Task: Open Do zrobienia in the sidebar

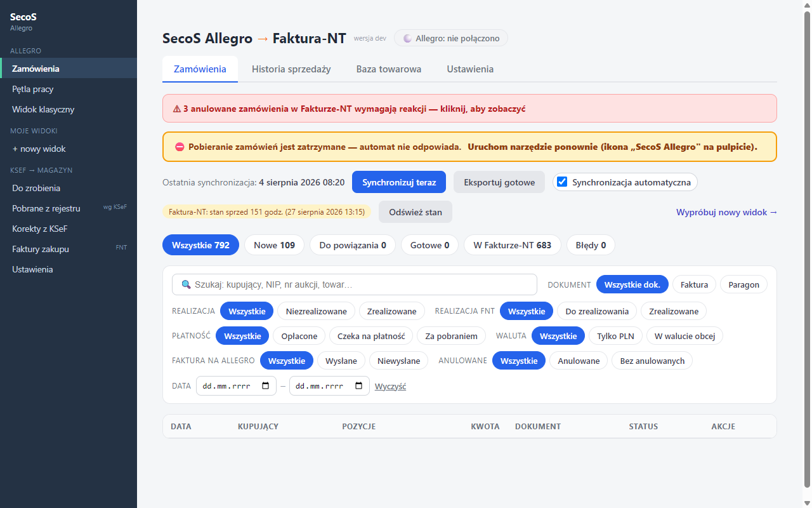Action: (x=69, y=188)
